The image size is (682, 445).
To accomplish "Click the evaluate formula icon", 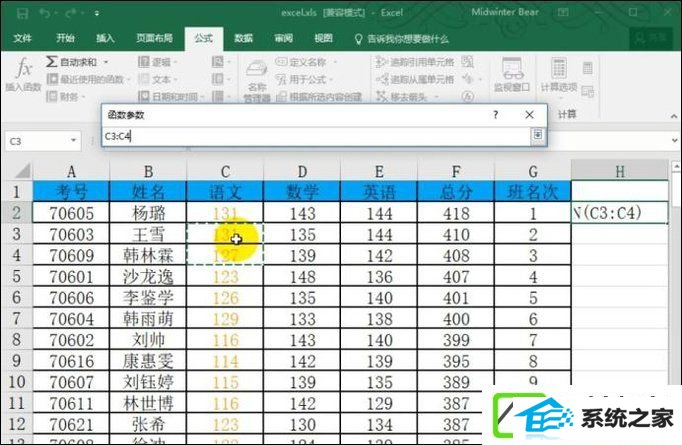I will [x=468, y=96].
